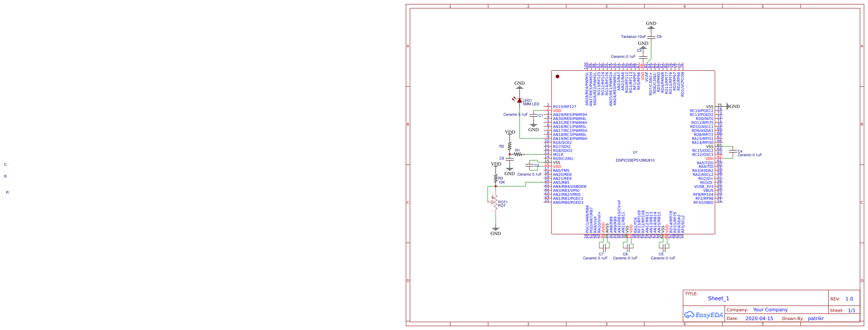Select the REV value 1.0

point(849,299)
